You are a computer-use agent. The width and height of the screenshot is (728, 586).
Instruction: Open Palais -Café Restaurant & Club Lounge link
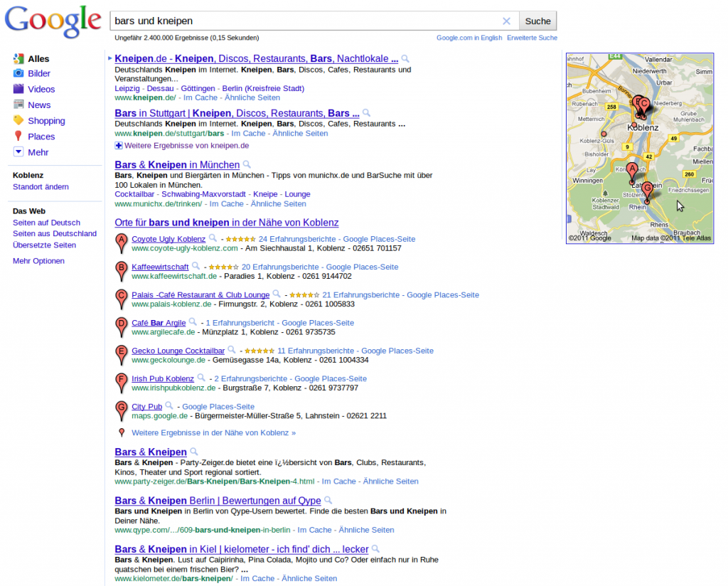200,295
